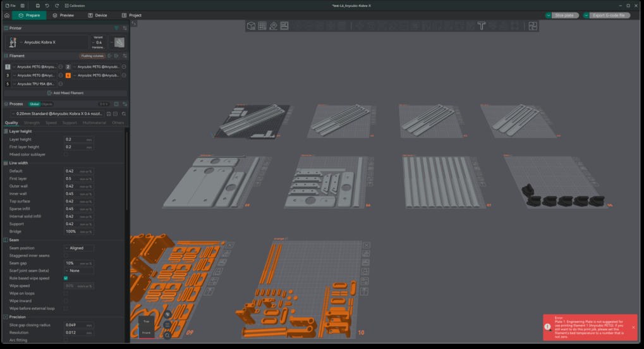Click the save process preset icon
Screen dimensions: 644x349
click(x=109, y=114)
